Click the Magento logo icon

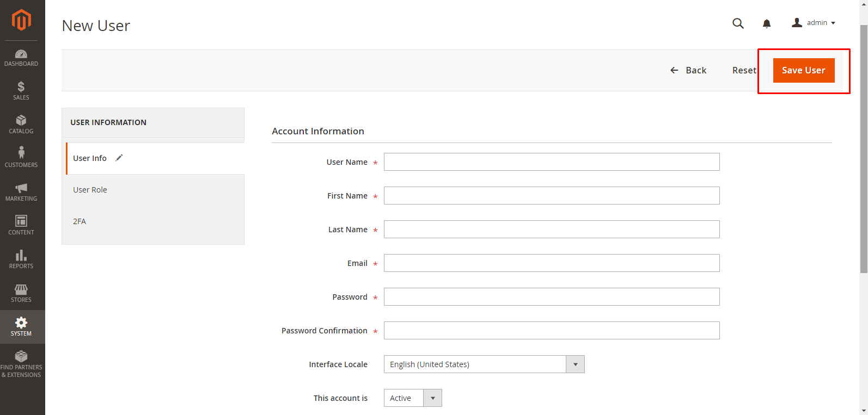click(x=21, y=20)
